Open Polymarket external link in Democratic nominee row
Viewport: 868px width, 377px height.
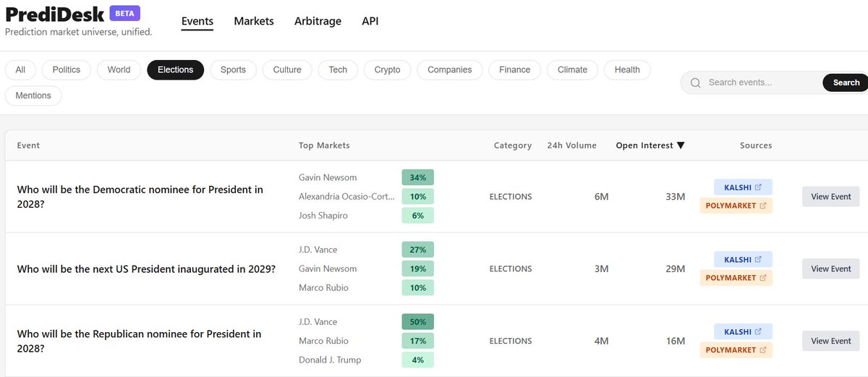tap(736, 206)
